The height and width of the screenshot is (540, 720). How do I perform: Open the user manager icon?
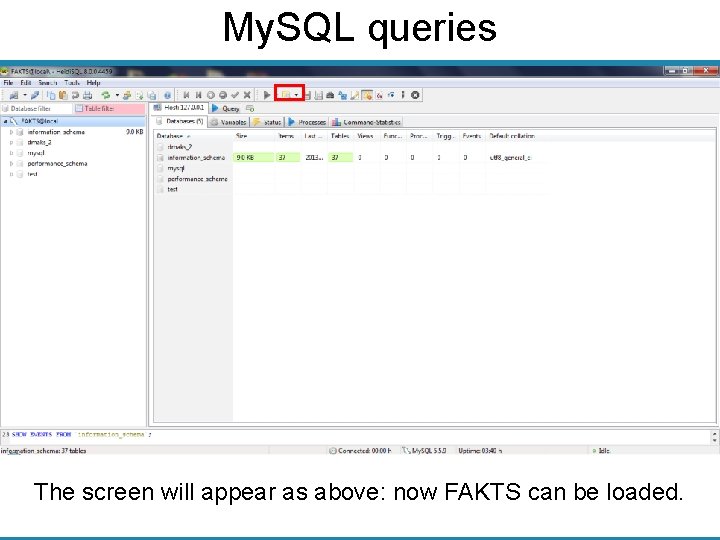127,96
